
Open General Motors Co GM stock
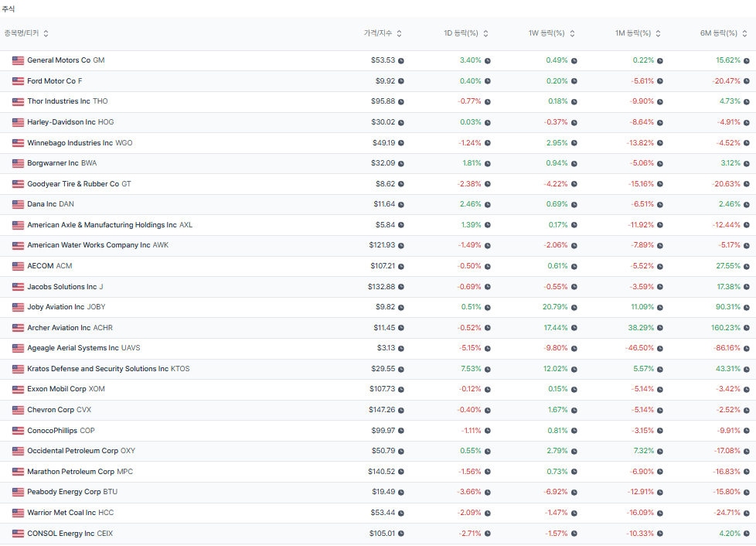tap(66, 60)
